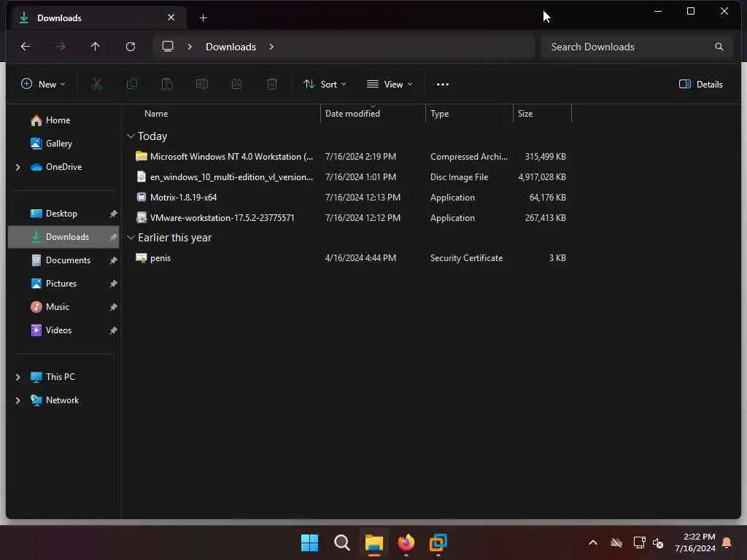Open Gallery in the sidebar
The image size is (747, 560).
click(x=59, y=144)
